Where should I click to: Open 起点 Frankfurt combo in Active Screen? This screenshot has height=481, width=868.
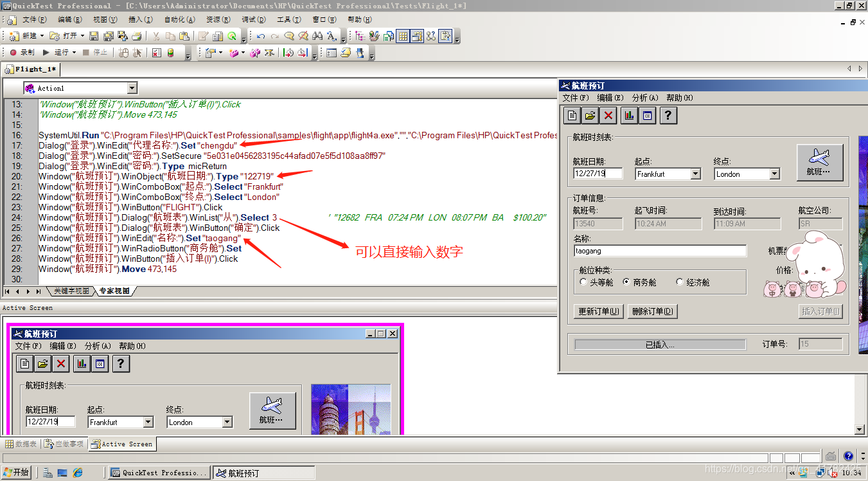(x=148, y=422)
